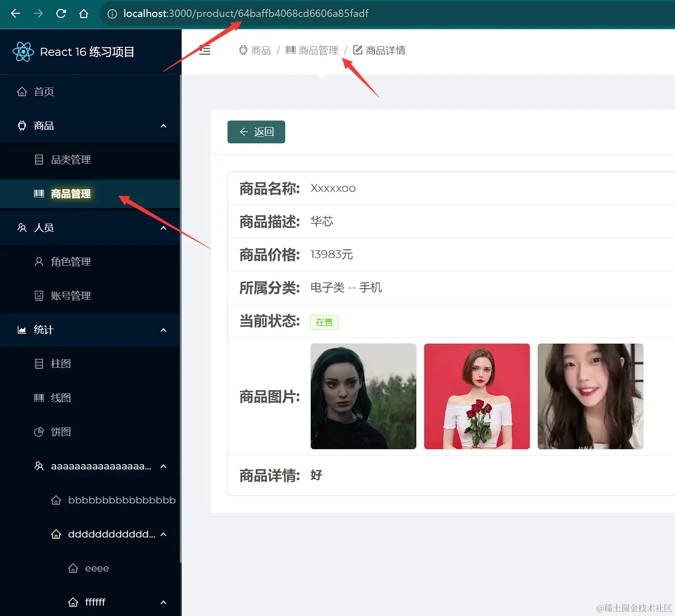675x616 pixels.
Task: Collapse the ffffff submenu chevron
Action: click(x=164, y=602)
